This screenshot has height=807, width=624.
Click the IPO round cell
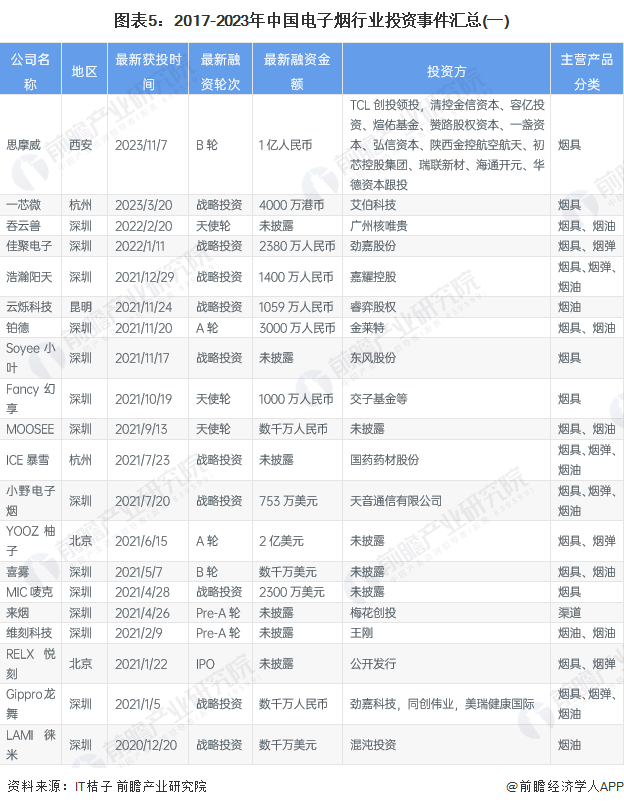pos(205,664)
